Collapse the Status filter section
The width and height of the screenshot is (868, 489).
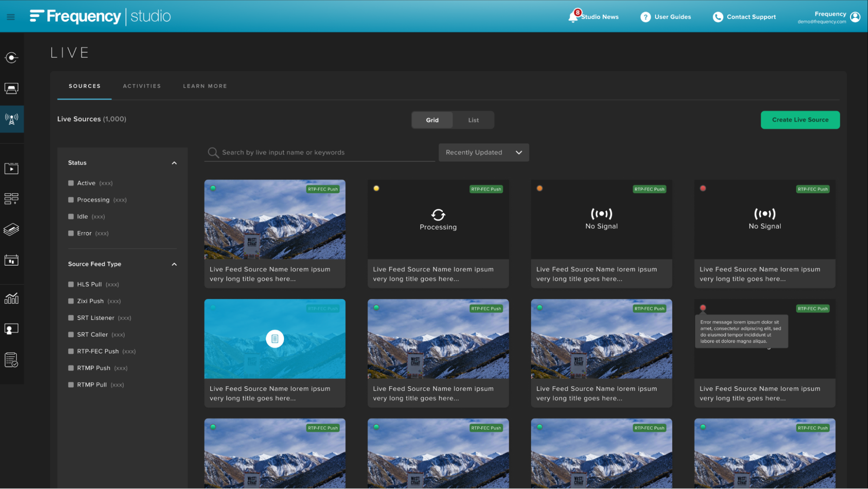click(x=174, y=163)
